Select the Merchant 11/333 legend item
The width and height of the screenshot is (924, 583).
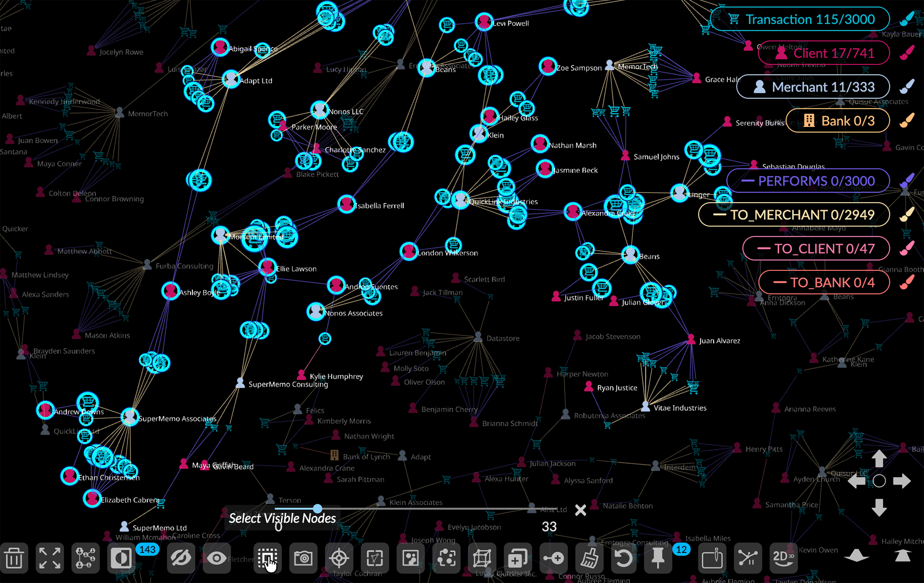pyautogui.click(x=813, y=87)
